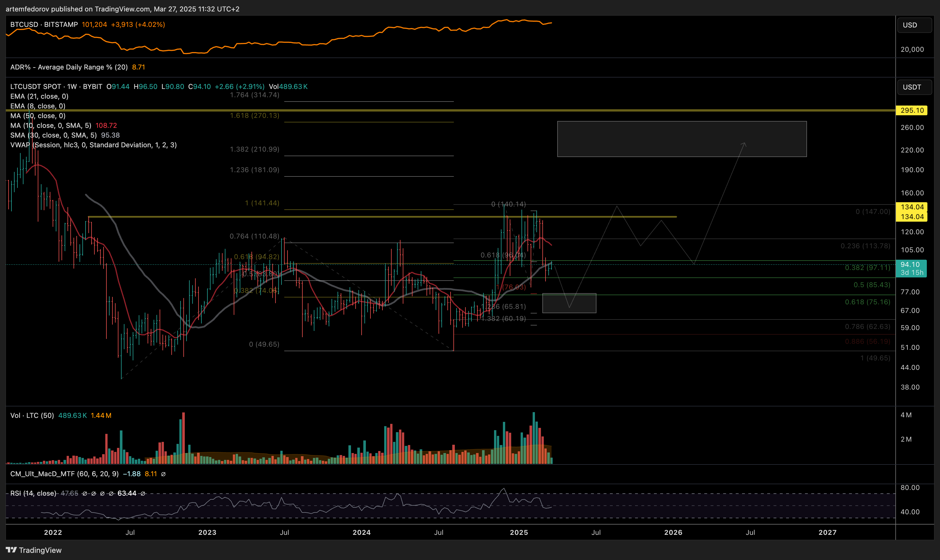The height and width of the screenshot is (560, 940).
Task: Select the 67.00 price scale value
Action: coord(910,311)
